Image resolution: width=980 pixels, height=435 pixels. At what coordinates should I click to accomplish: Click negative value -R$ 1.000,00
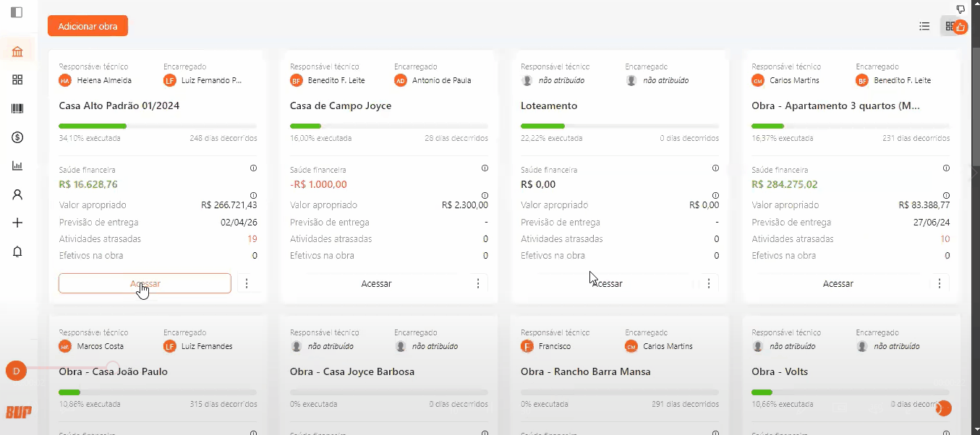[318, 184]
